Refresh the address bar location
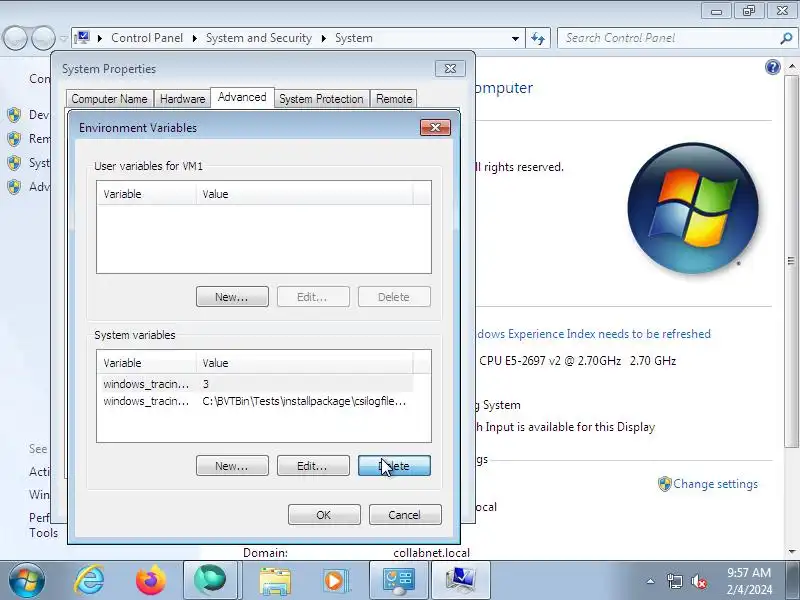 pos(538,38)
